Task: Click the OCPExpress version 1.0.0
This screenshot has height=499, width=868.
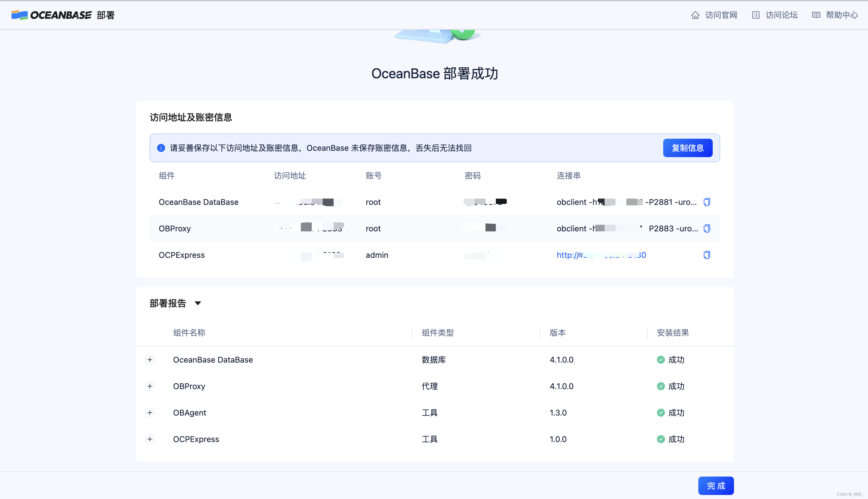Action: point(558,439)
